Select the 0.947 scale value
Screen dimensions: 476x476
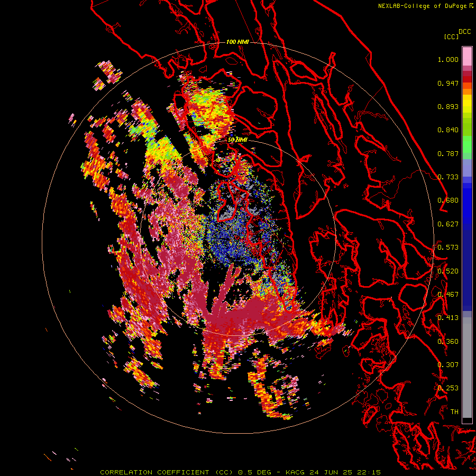click(448, 83)
